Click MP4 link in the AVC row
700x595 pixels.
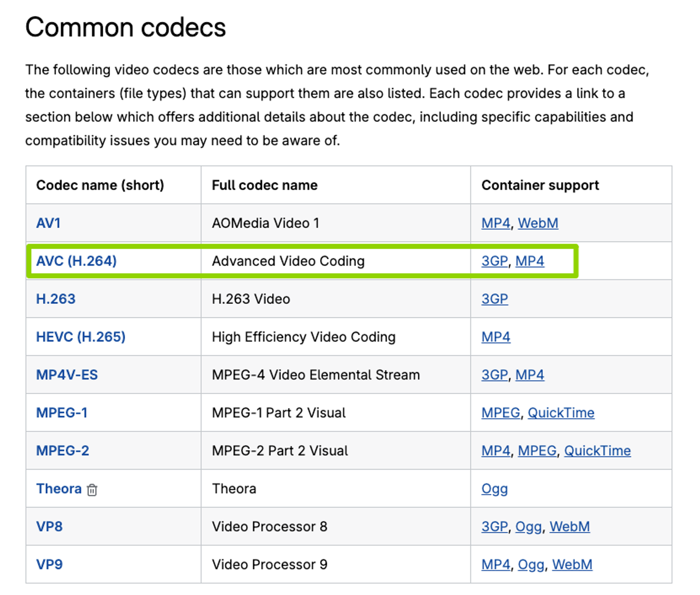[x=530, y=261]
